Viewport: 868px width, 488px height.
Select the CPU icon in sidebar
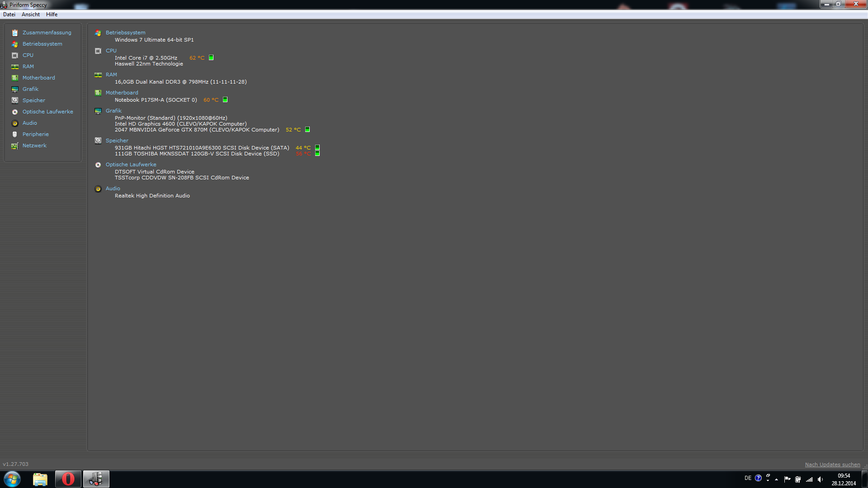point(15,56)
